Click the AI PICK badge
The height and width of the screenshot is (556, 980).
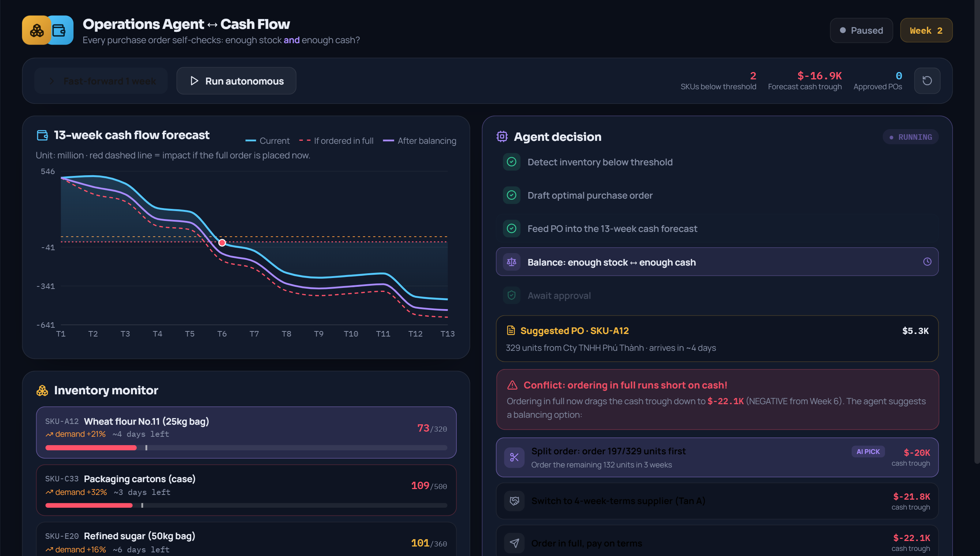click(x=868, y=451)
